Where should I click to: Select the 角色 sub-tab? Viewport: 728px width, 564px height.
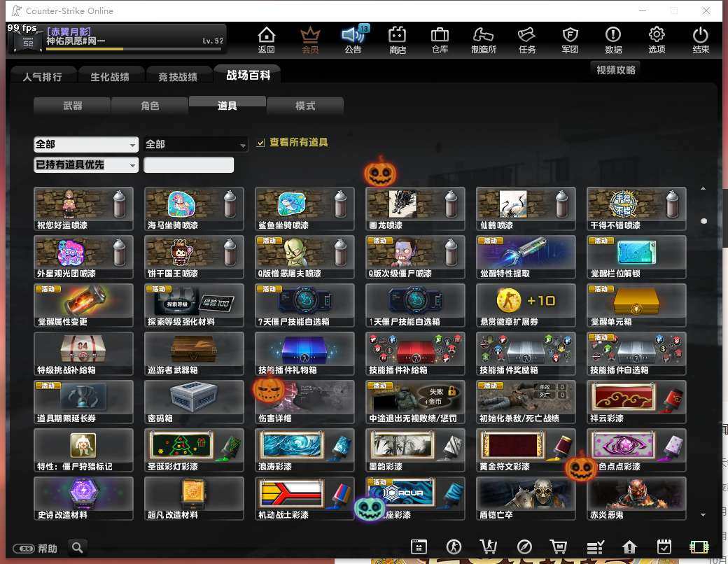coord(150,106)
